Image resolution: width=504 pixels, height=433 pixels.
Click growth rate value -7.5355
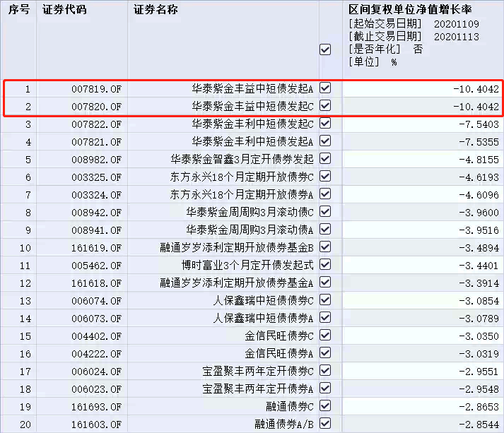coord(479,142)
